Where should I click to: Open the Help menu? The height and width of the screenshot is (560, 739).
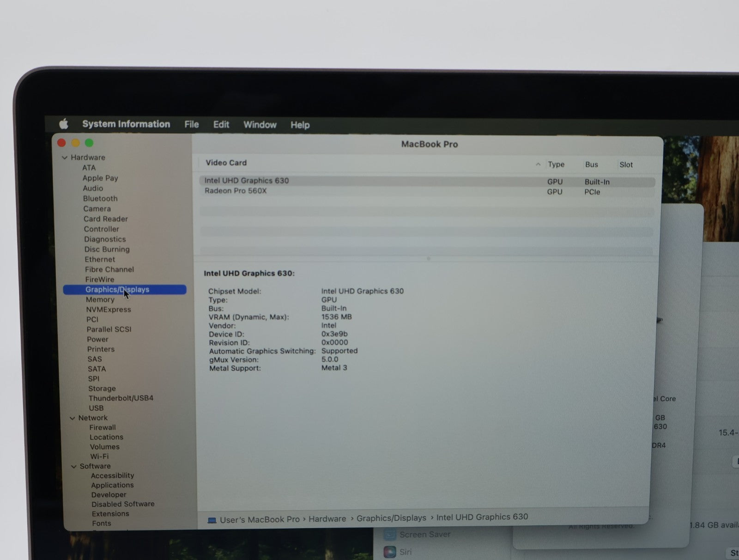pyautogui.click(x=300, y=125)
